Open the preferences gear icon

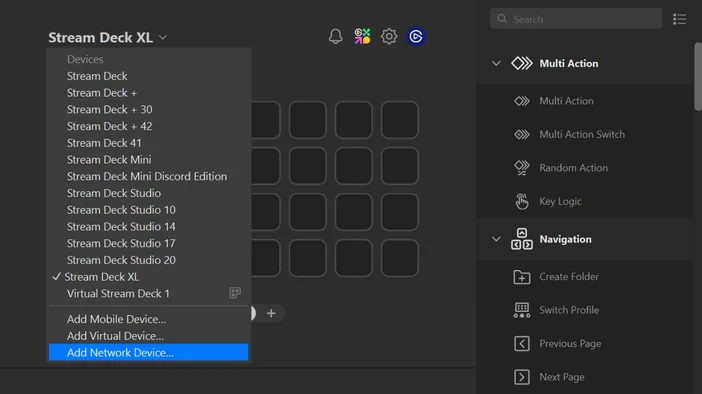click(389, 36)
